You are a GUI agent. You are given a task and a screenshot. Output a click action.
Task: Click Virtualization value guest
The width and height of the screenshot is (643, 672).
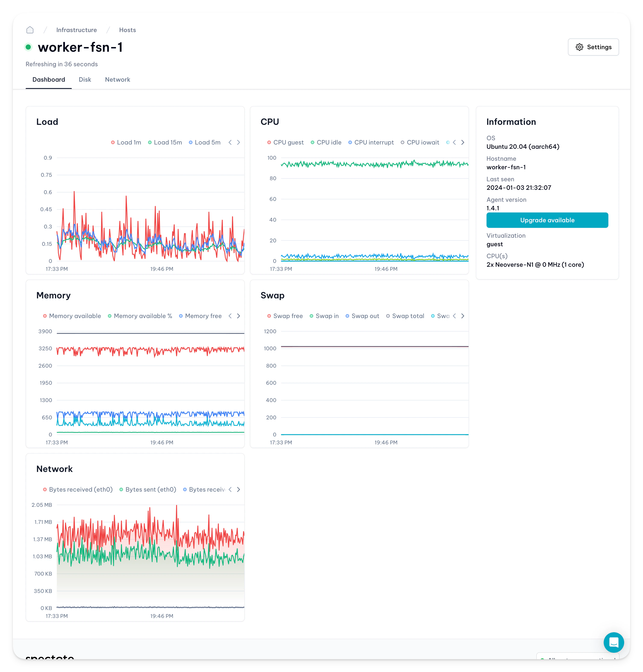tap(495, 244)
